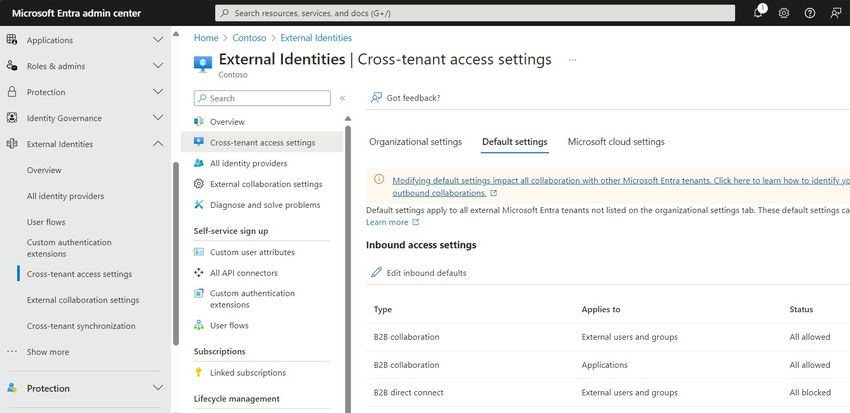Expand the Applications section in sidebar
Image resolution: width=850 pixels, height=413 pixels.
(x=157, y=40)
